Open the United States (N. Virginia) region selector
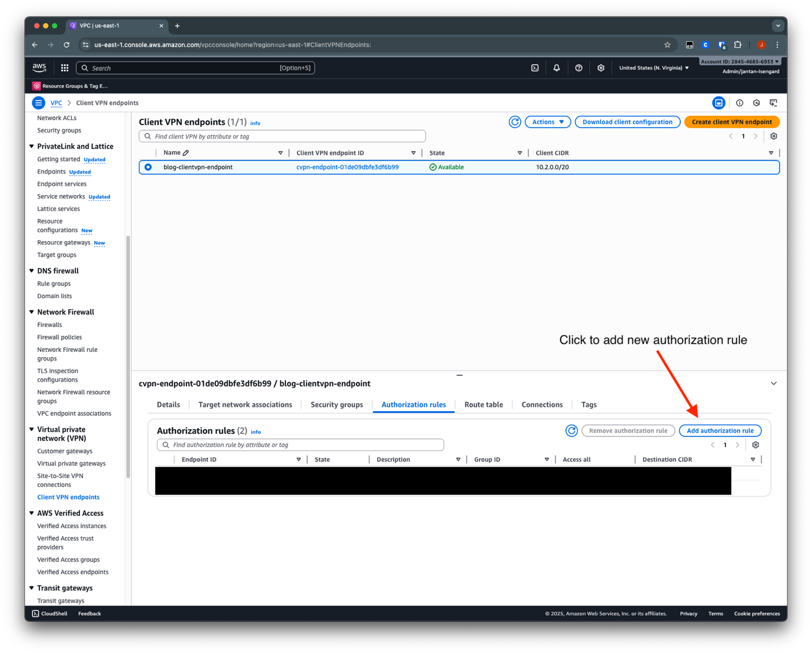812x654 pixels. tap(654, 68)
